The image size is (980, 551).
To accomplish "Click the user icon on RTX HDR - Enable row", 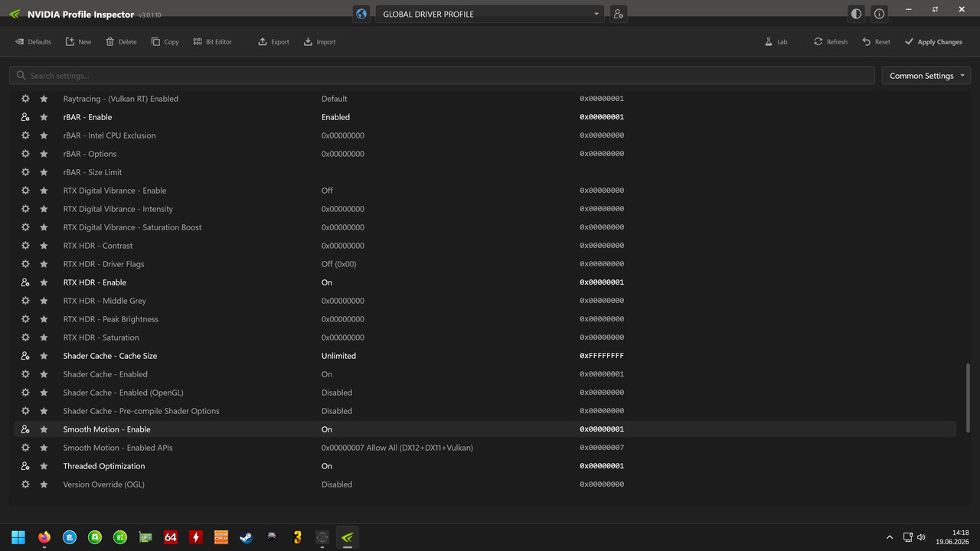I will (25, 282).
